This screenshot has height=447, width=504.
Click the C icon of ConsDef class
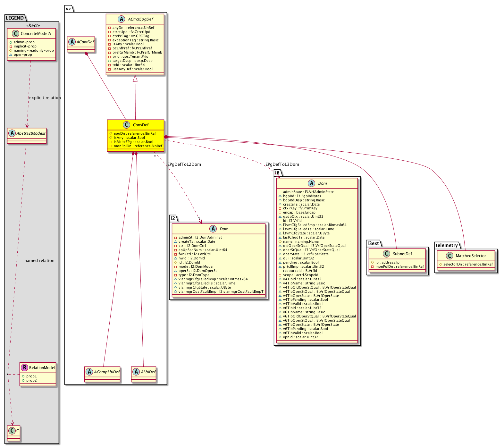pyautogui.click(x=126, y=125)
